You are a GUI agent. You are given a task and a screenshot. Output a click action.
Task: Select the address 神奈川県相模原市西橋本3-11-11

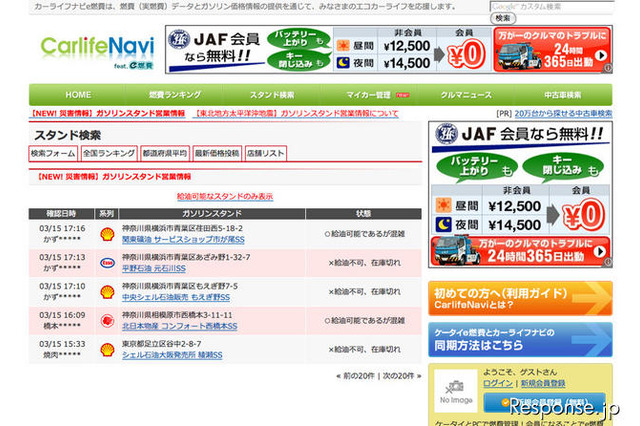coord(177,315)
